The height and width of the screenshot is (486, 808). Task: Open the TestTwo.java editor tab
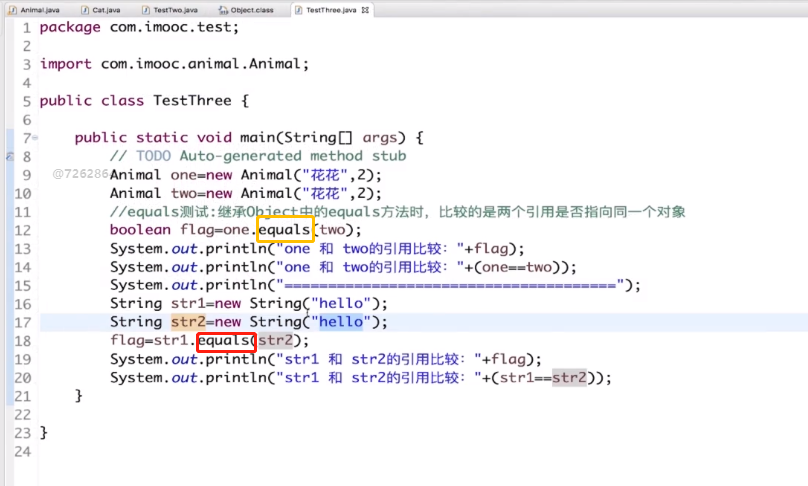click(x=170, y=10)
